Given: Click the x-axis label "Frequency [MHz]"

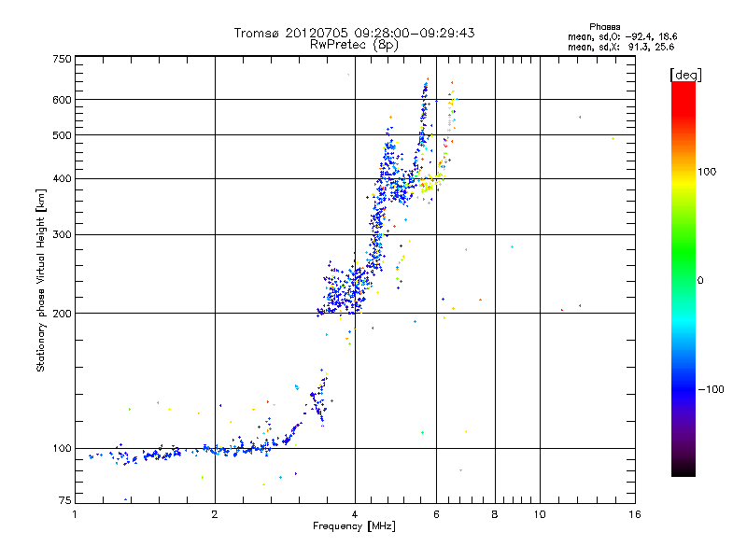Looking at the screenshot, I should pos(354,526).
